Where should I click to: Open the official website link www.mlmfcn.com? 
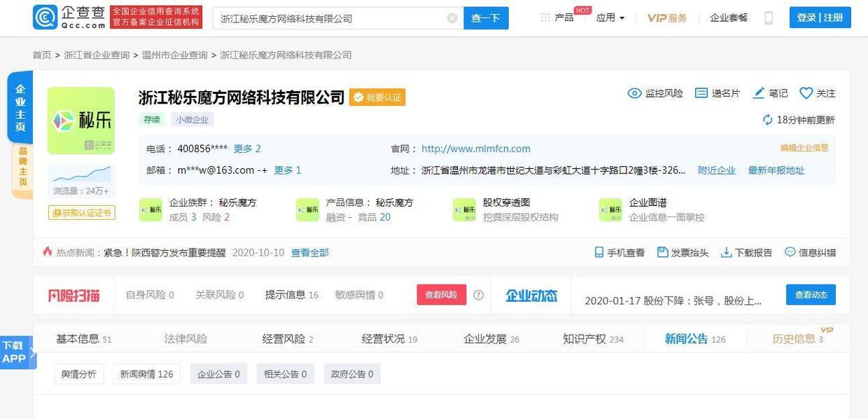click(x=476, y=149)
